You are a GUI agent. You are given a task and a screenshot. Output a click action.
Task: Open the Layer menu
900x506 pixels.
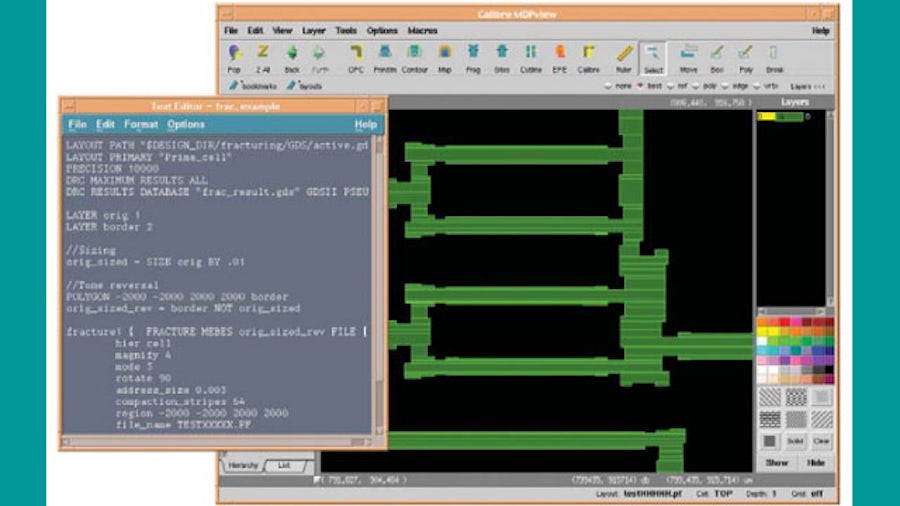tap(313, 30)
